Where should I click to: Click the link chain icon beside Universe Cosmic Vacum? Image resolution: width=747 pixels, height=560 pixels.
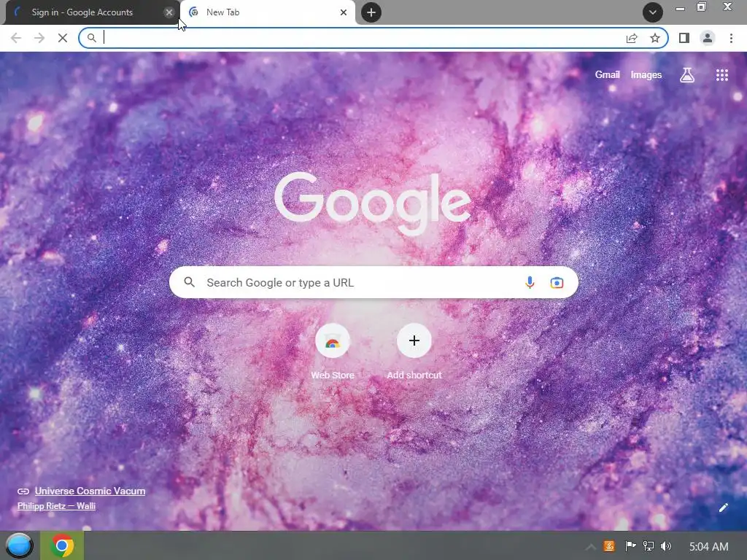coord(23,491)
